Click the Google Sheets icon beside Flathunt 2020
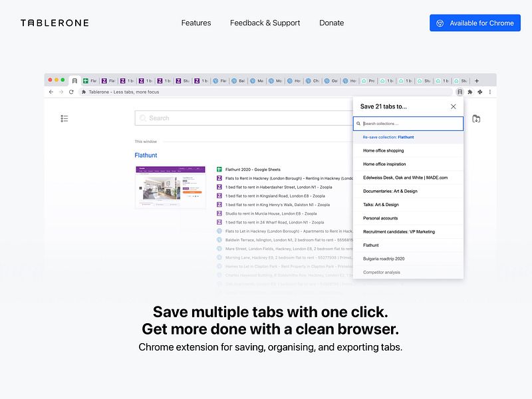The height and width of the screenshot is (399, 532). (x=219, y=170)
